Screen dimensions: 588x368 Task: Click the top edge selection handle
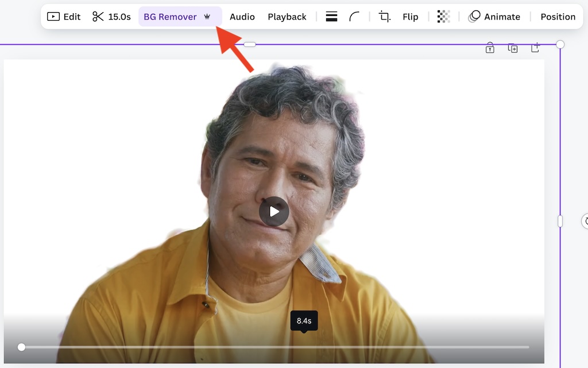250,45
